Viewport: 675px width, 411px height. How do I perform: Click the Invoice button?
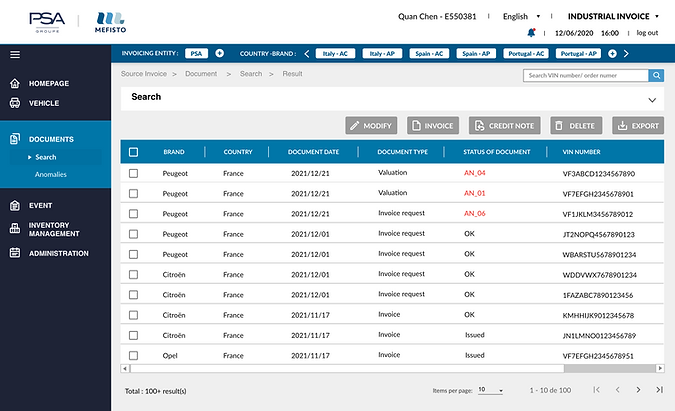(433, 125)
